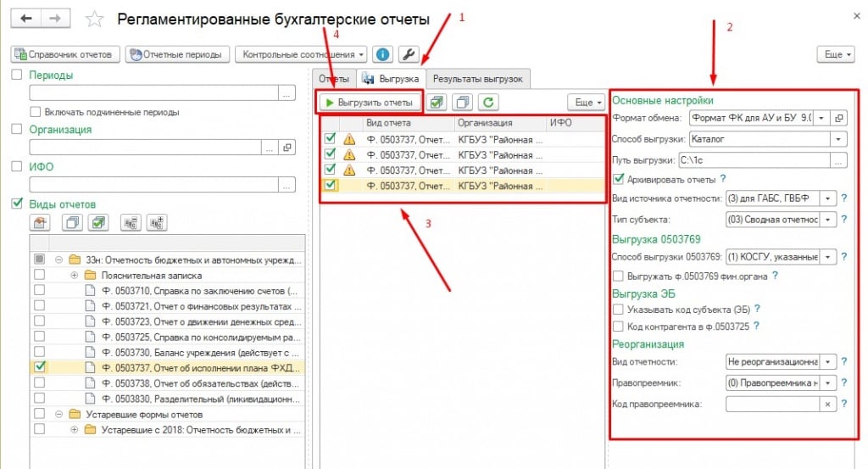Open the Справочник отчетов button
The height and width of the screenshot is (469, 868).
point(64,54)
